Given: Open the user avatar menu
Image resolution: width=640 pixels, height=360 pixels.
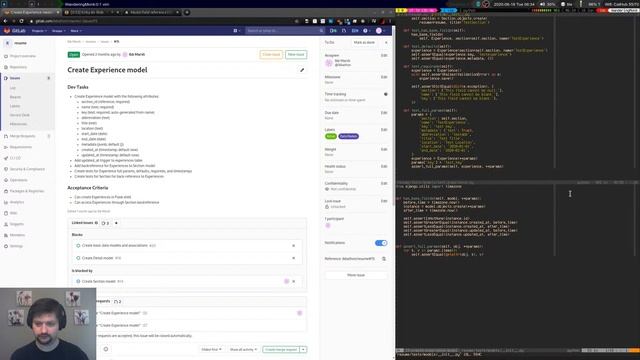Looking at the screenshot, I should click(380, 31).
